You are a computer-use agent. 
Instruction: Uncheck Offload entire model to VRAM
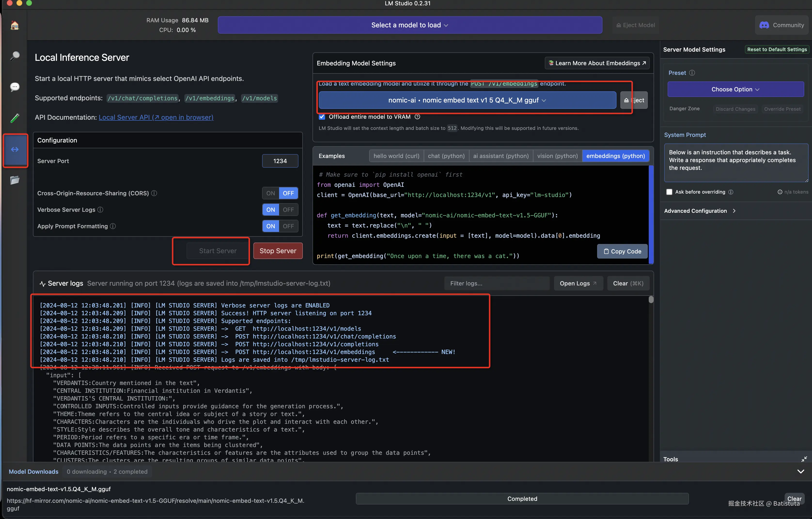(x=322, y=117)
